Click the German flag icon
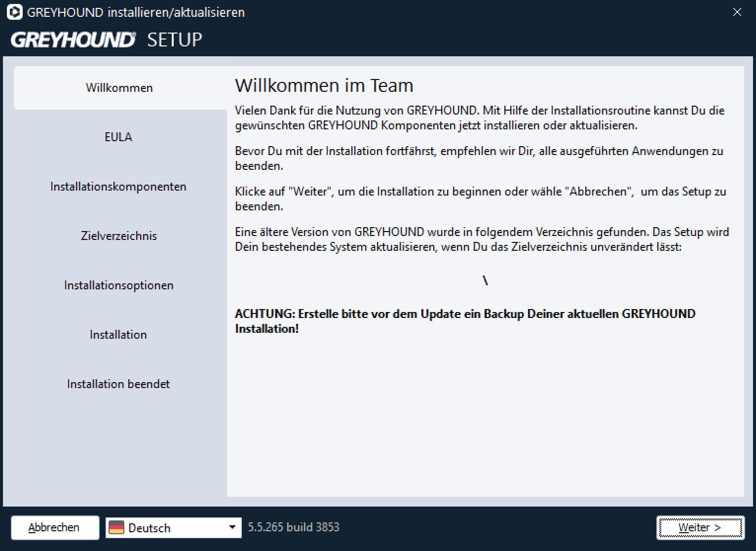This screenshot has height=551, width=756. pyautogui.click(x=116, y=528)
